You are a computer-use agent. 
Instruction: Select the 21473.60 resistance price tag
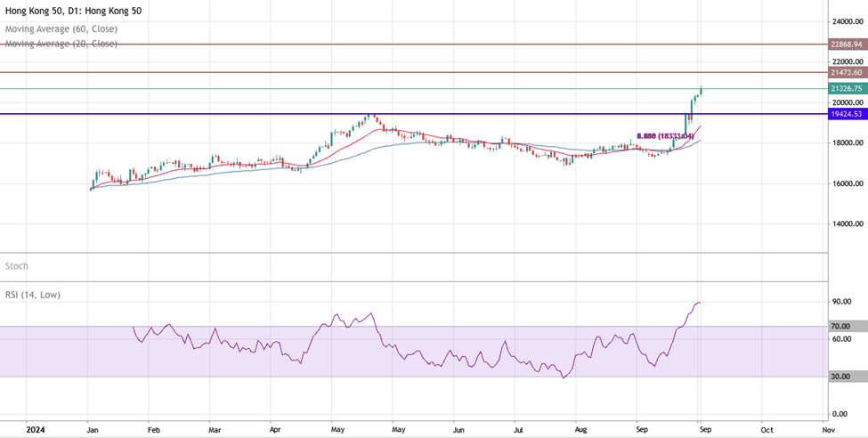point(847,72)
